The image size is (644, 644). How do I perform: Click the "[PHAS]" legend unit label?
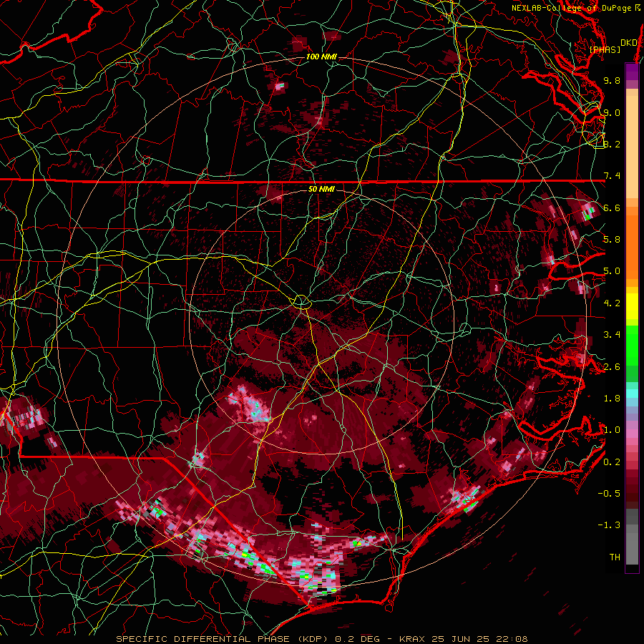click(x=605, y=49)
